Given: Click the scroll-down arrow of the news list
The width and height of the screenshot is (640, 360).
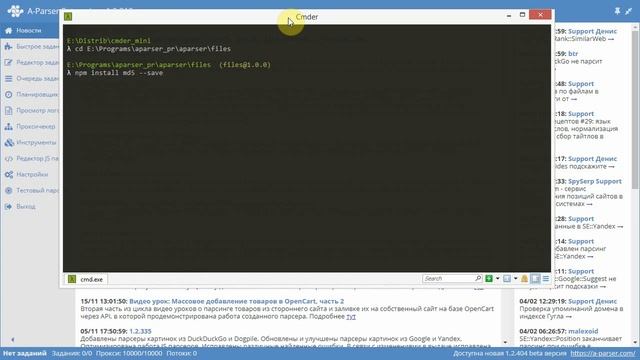Looking at the screenshot, I should pyautogui.click(x=505, y=342).
